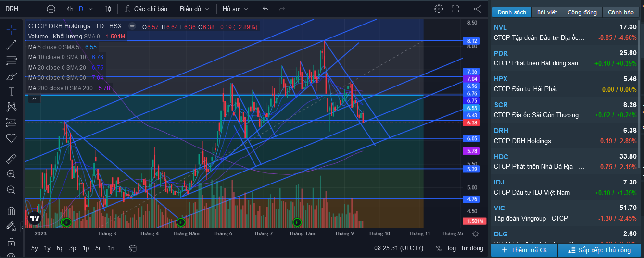Image resolution: width=644 pixels, height=258 pixels.
Task: Open the forecasting and measurement tools
Action: coord(12,122)
